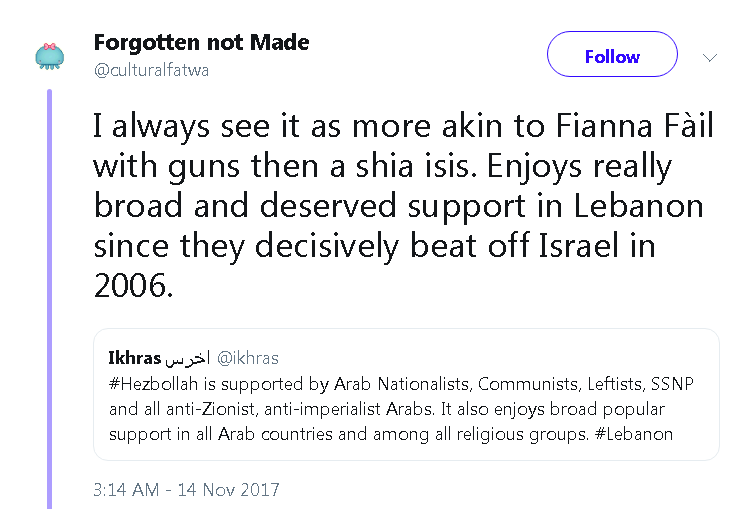Click "SSNP" in the quoted tweet
The image size is (750, 509).
(648, 385)
